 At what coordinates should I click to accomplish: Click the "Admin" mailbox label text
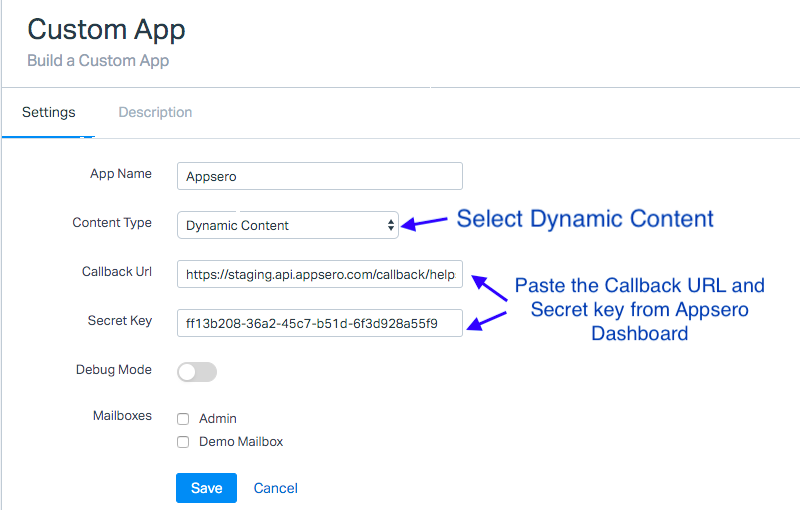(218, 419)
